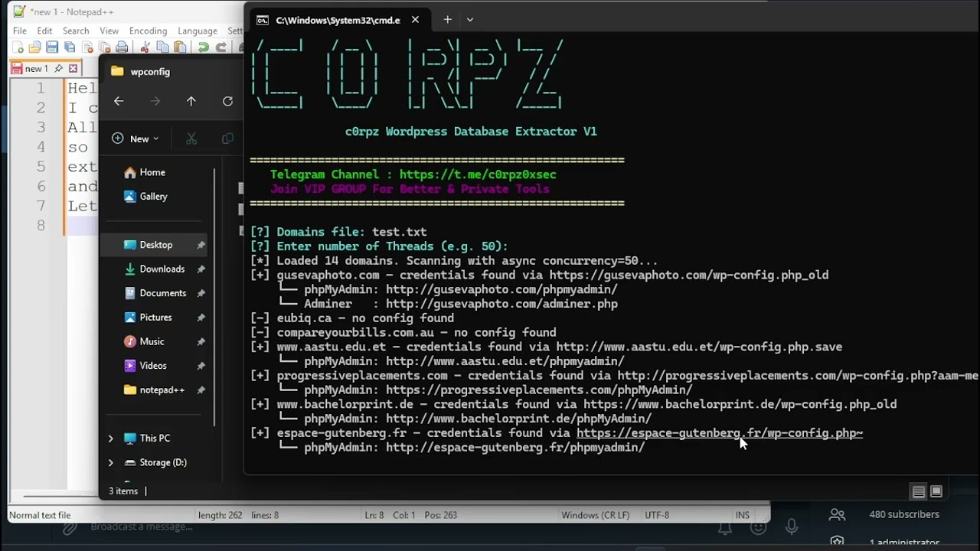
Task: Close the new 1 tab with red X
Action: coord(73,68)
